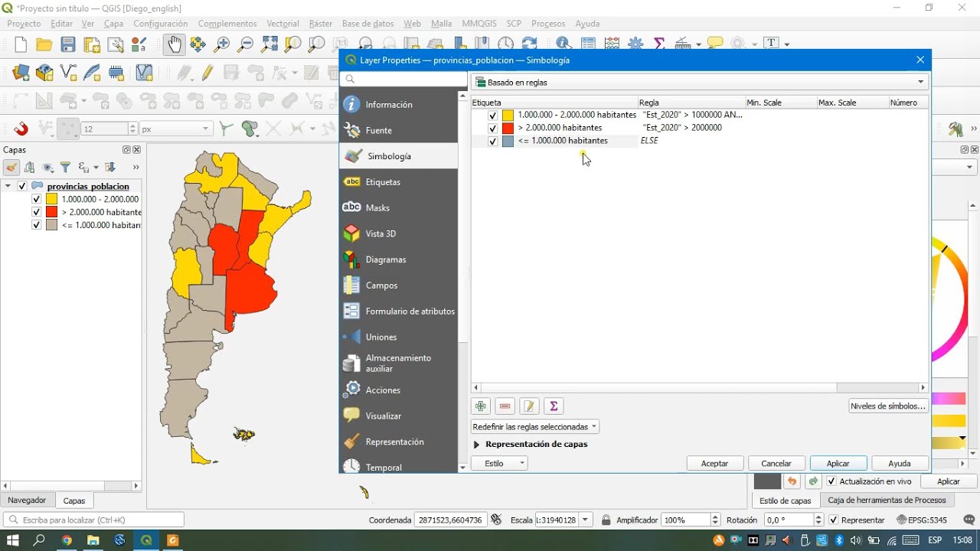Click the Zoom Out magnifier tool
This screenshot has width=980, height=551.
tap(246, 44)
